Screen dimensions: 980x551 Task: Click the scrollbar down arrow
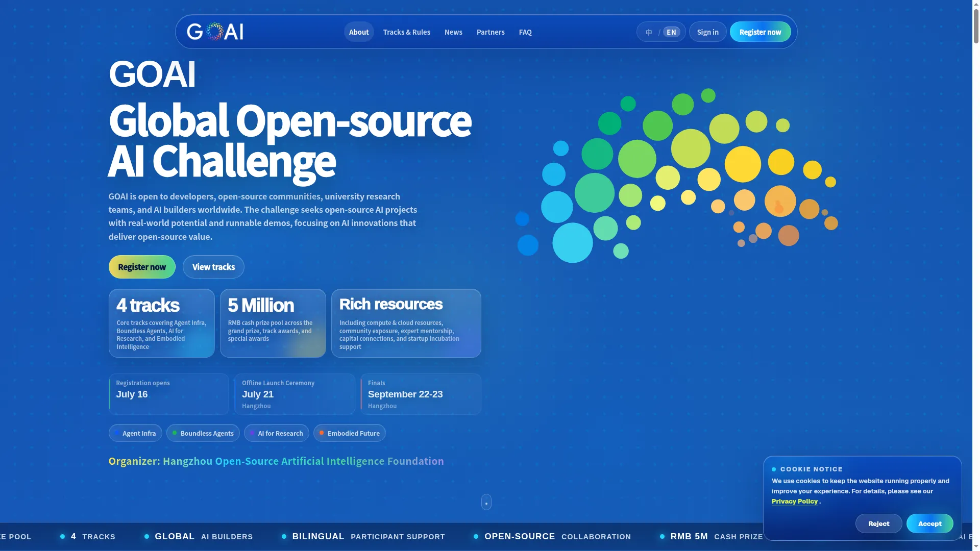click(x=976, y=547)
